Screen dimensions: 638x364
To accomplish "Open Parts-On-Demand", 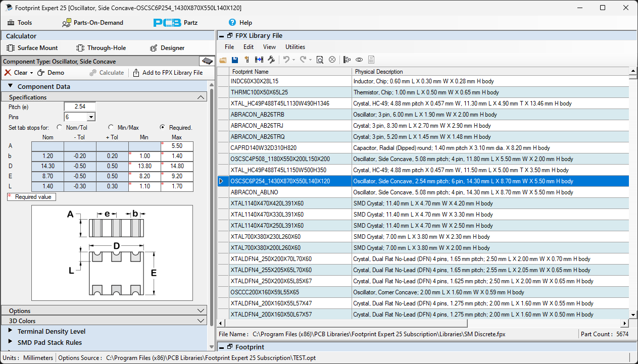I will (x=92, y=23).
